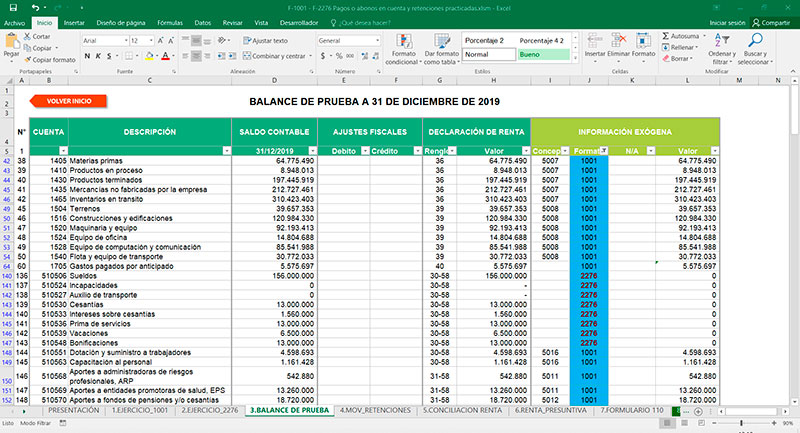
Task: Click the thousands separator 000 icon
Action: point(350,56)
